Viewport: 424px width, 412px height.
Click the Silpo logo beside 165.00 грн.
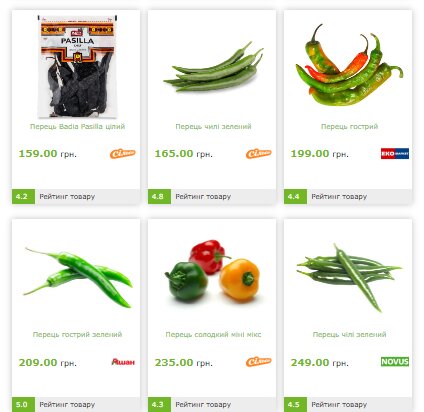point(259,154)
